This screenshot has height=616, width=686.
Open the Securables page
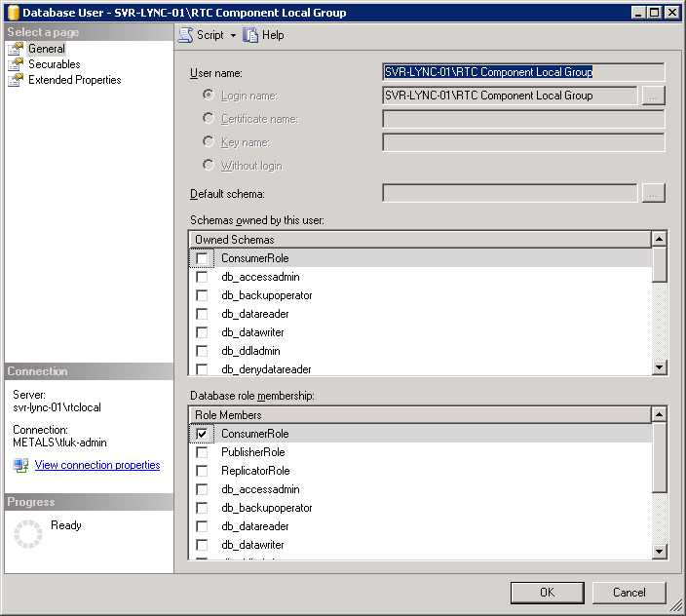pyautogui.click(x=55, y=64)
